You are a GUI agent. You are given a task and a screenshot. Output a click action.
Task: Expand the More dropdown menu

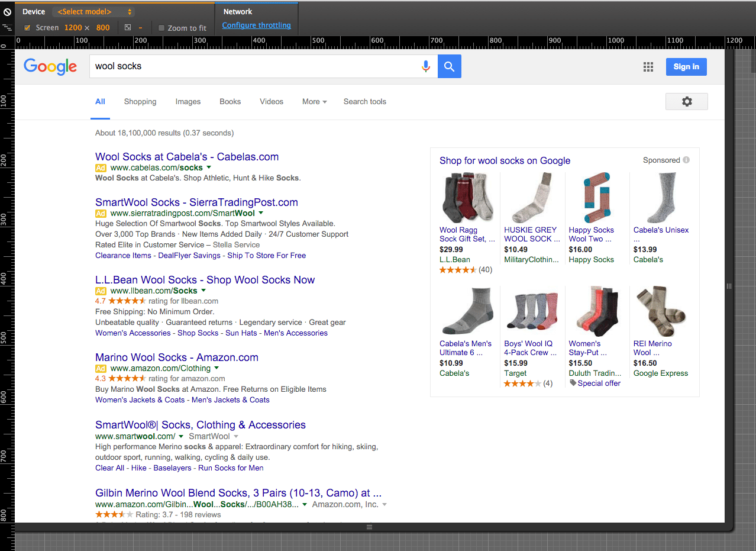(314, 102)
